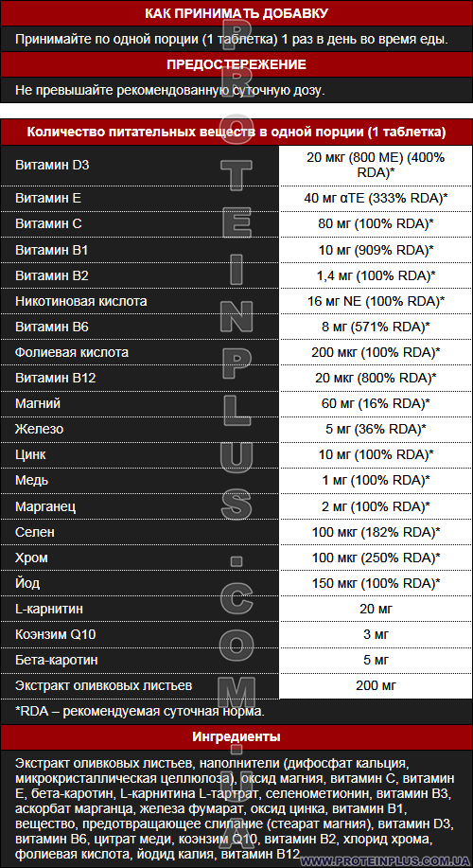The height and width of the screenshot is (868, 473).
Task: Select the Железо row label
Action: pos(40,430)
